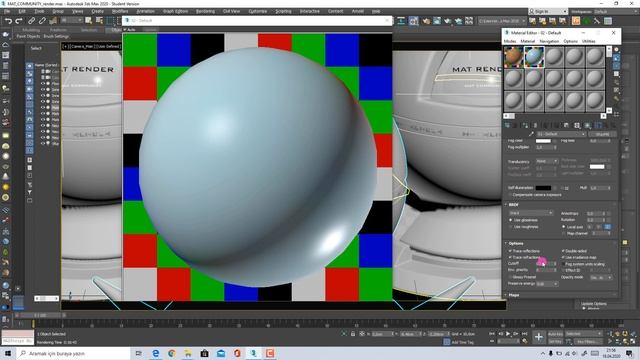Select the Map channel radio button
Screen dimensions: 640x360
tap(564, 233)
